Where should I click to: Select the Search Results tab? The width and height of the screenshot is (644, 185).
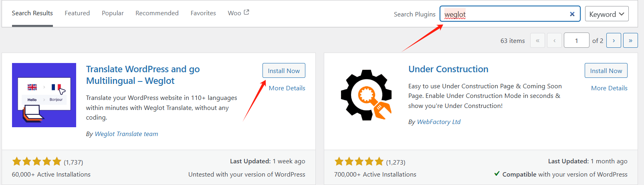[32, 13]
